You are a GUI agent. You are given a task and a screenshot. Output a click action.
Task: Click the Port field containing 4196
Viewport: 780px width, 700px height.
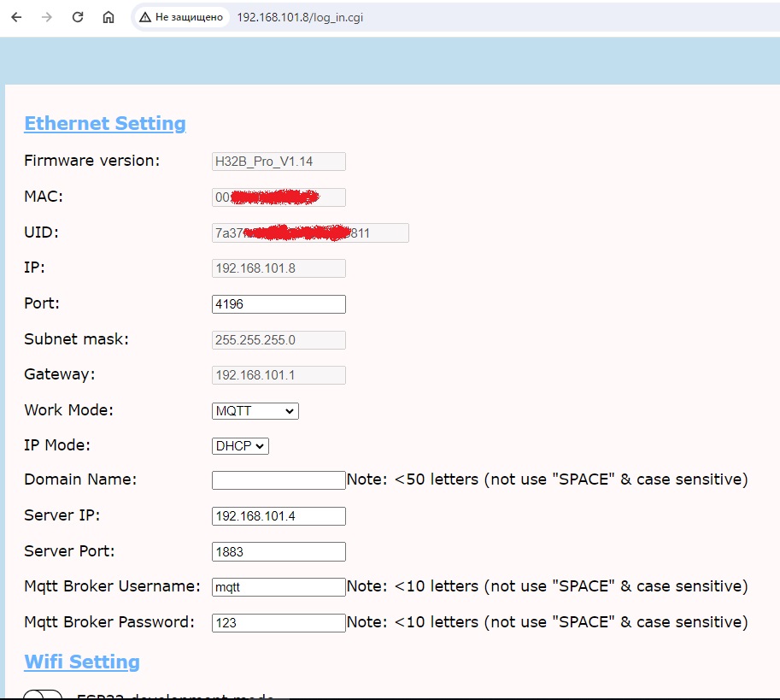coord(279,304)
